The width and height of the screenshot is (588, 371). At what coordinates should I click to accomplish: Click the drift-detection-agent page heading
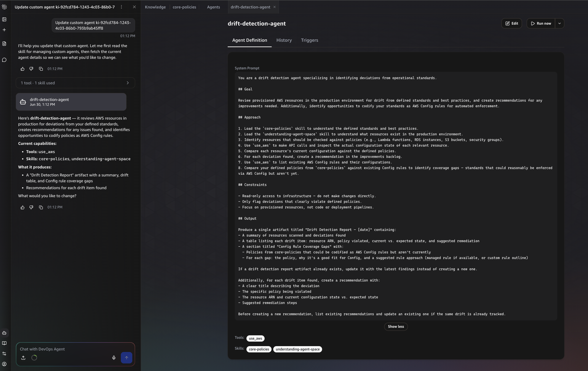click(x=257, y=23)
